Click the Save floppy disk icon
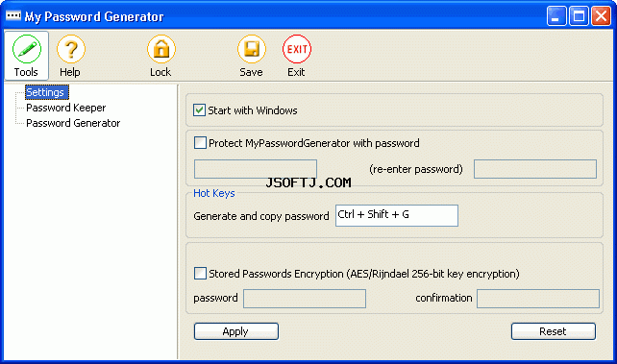Screen dimensions: 617x364 pos(252,49)
